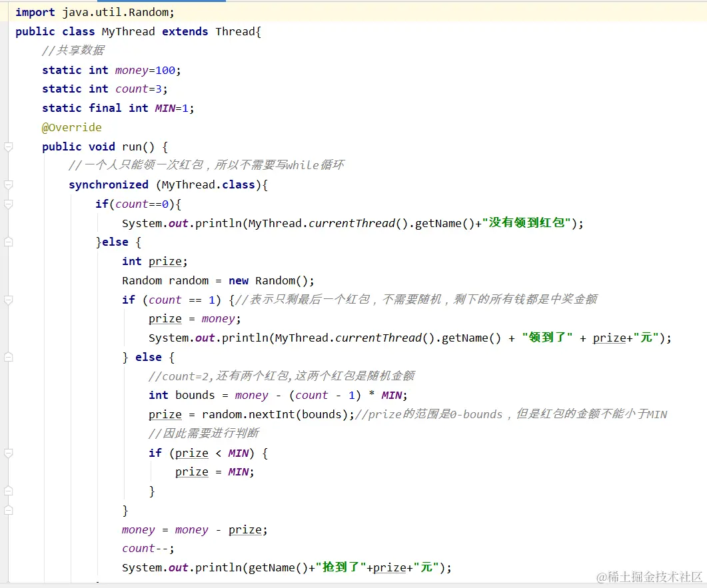Click the string "抢到了"
707x588 pixels.
coord(341,568)
